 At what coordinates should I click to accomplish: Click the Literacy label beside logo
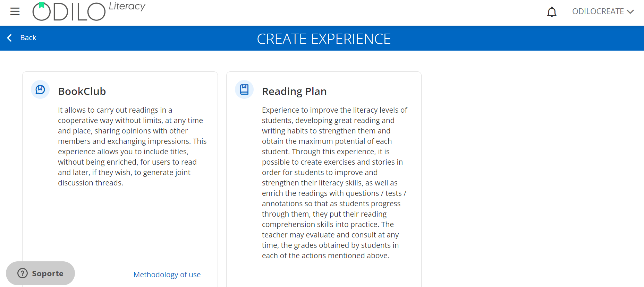tap(127, 6)
